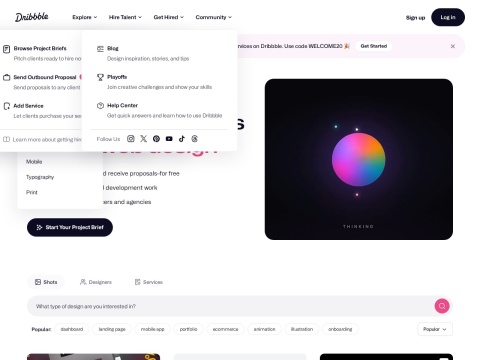Select the onboarding popular tag
This screenshot has height=360, width=480.
(340, 329)
